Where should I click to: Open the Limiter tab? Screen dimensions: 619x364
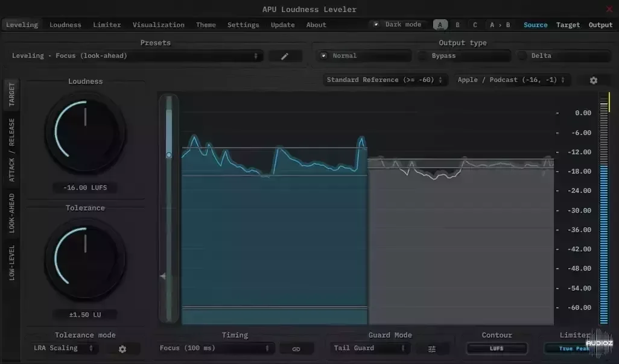tap(107, 25)
